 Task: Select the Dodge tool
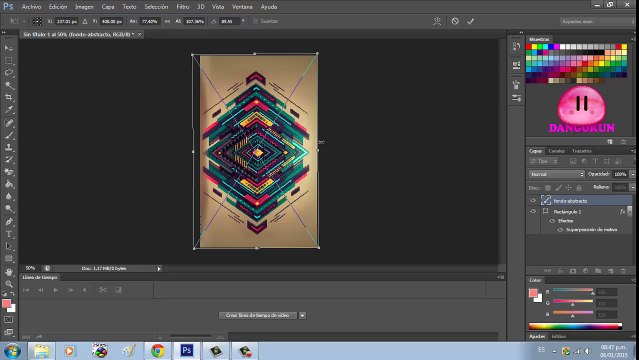(9, 209)
